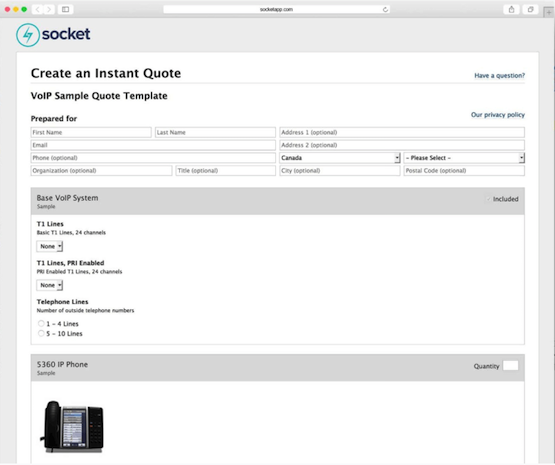555x465 pixels.
Task: Click the Postal Code (optional) field
Action: point(464,171)
